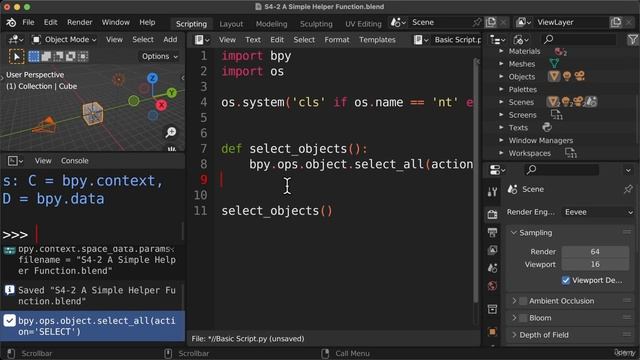Switch to the Layout workspace tab
The height and width of the screenshot is (360, 640).
point(231,24)
